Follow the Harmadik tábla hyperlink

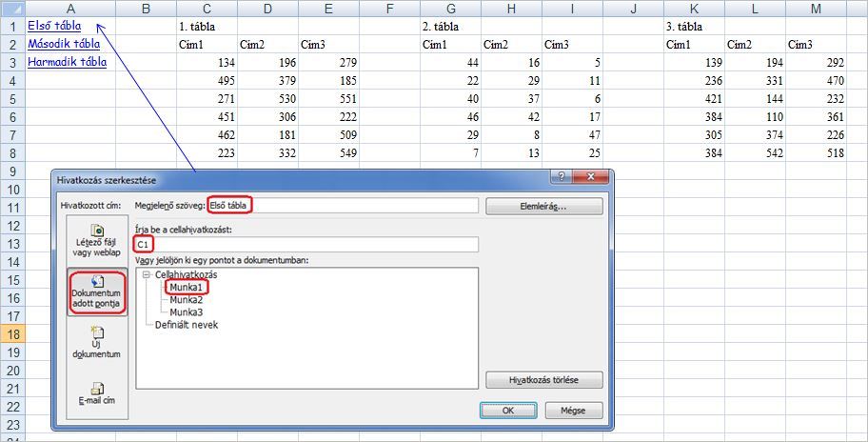pos(67,62)
